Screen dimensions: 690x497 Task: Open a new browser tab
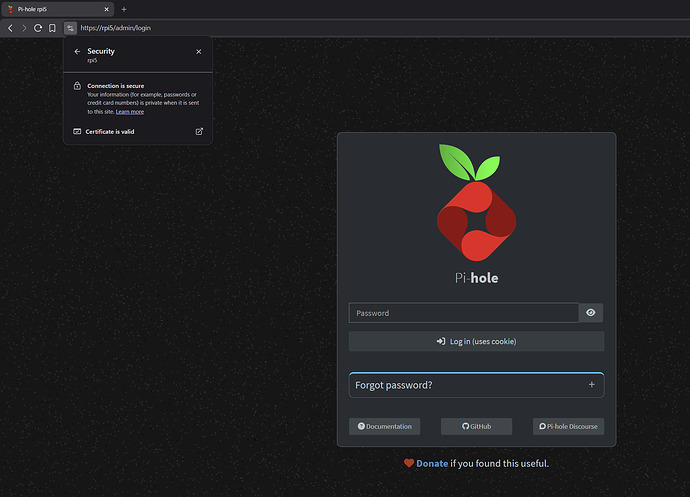coord(124,9)
